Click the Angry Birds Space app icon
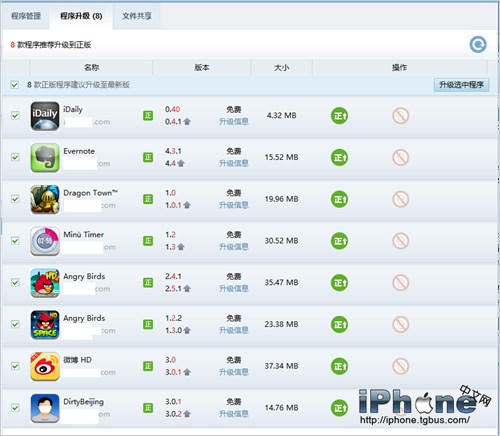 coord(45,325)
